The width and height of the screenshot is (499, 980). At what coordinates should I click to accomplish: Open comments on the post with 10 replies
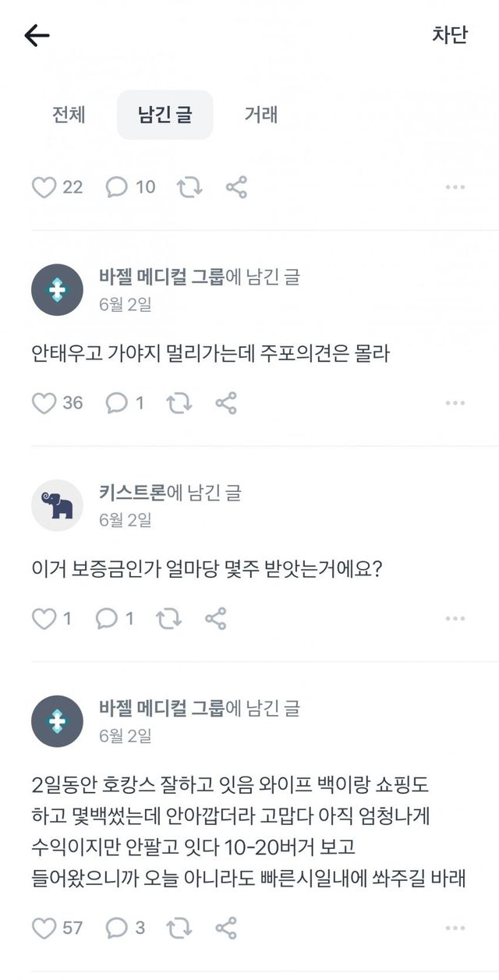pos(116,187)
